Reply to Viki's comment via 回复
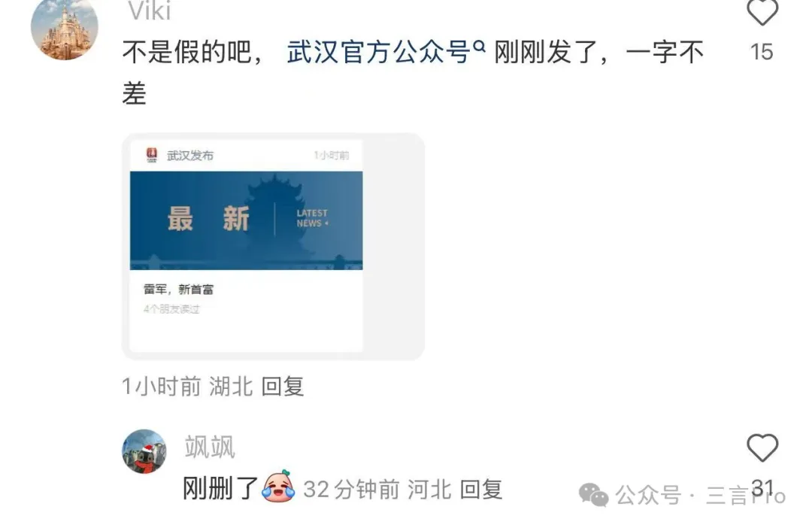The image size is (812, 528). [x=282, y=387]
